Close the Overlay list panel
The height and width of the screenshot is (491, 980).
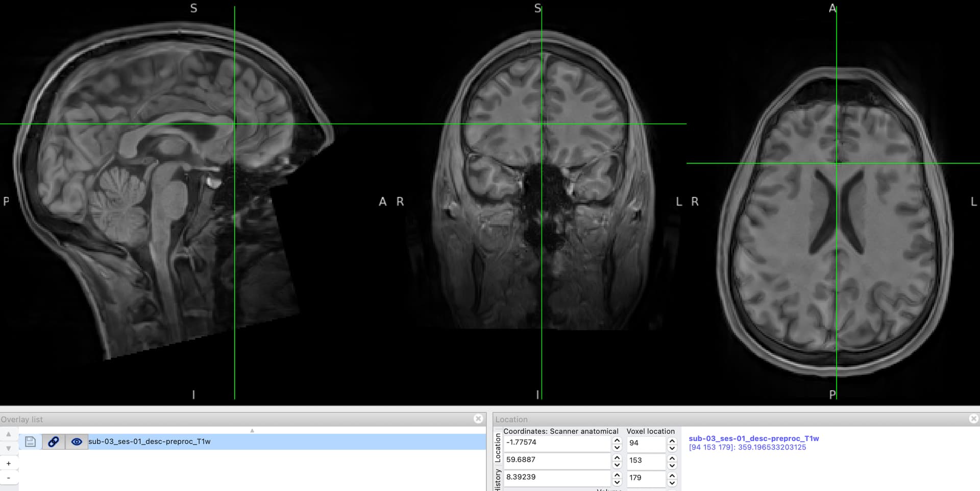point(478,419)
